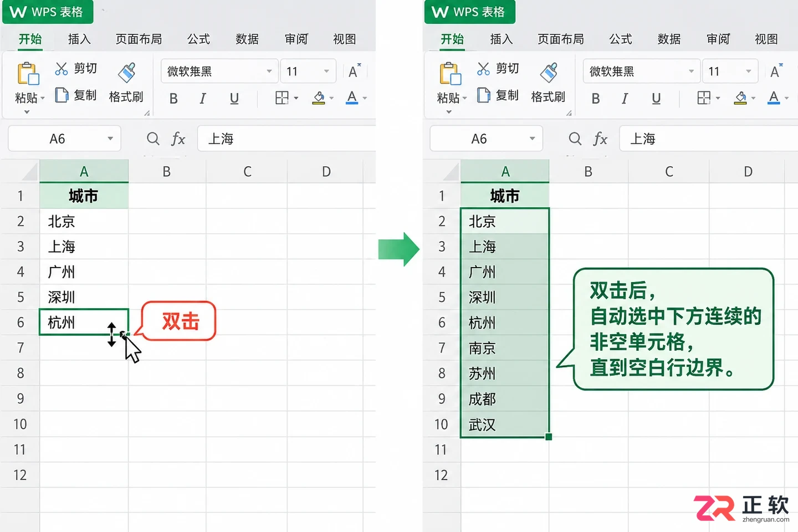This screenshot has height=532, width=798.
Task: Click font color A in right window
Action: pos(774,98)
